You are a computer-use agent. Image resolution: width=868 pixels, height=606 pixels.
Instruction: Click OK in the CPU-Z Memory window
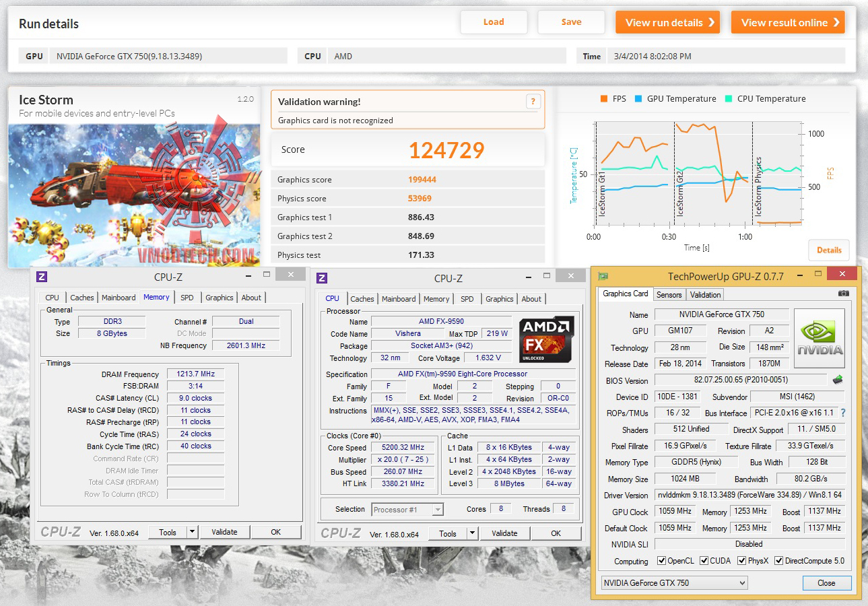[x=276, y=532]
